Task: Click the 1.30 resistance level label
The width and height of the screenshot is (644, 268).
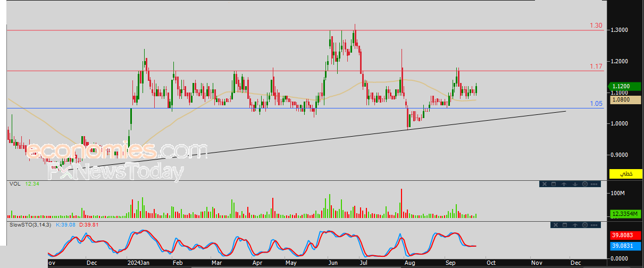Action: (x=596, y=26)
